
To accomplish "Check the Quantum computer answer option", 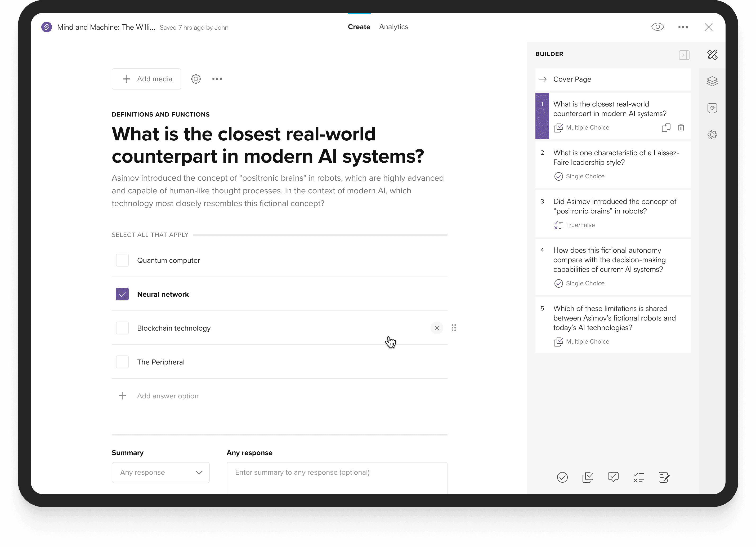I will coord(122,260).
